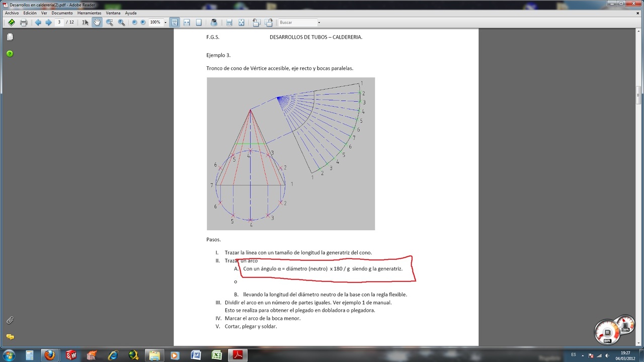Activate the Hand tool
This screenshot has height=362, width=644.
(97, 22)
